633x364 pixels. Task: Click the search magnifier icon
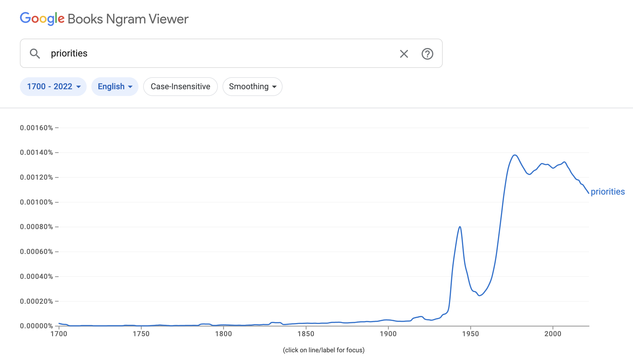tap(35, 54)
